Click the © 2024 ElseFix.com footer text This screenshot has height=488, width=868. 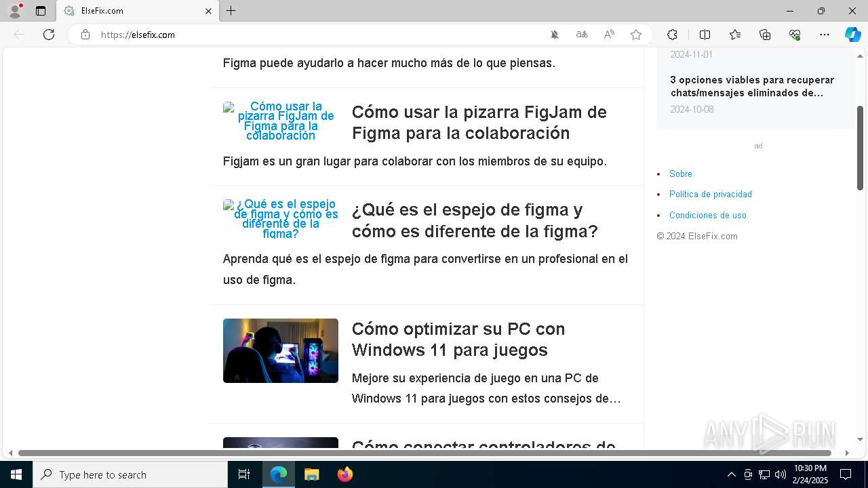tap(697, 236)
